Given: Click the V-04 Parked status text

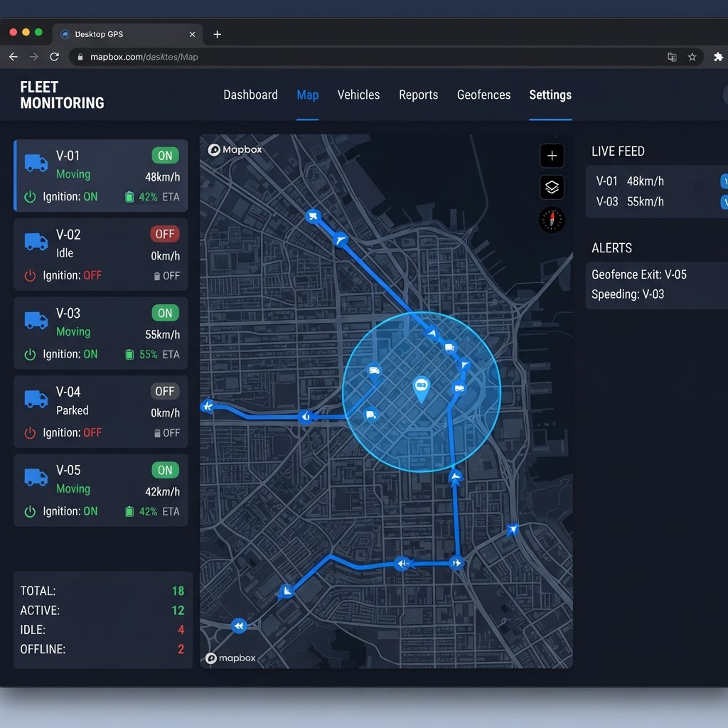Looking at the screenshot, I should coord(73,410).
